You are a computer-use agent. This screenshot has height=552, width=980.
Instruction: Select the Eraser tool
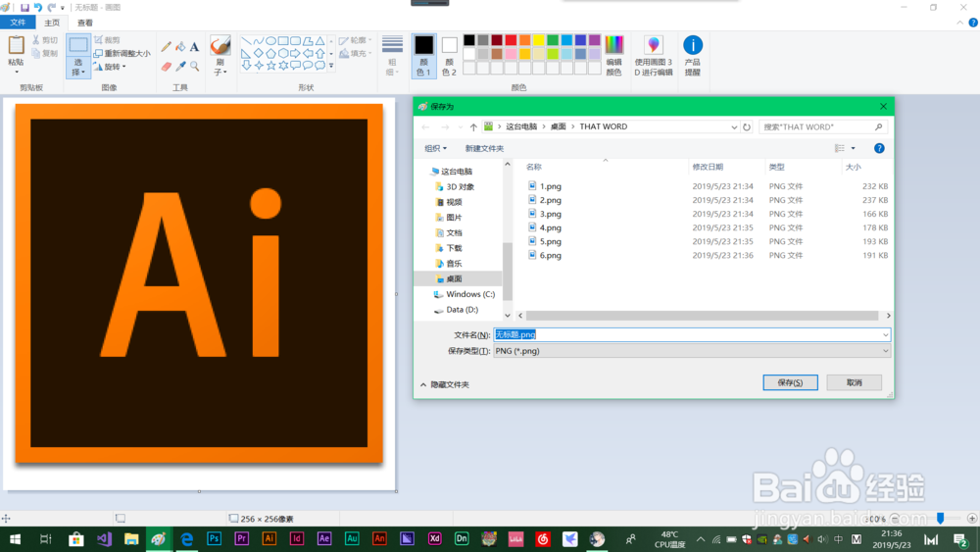(x=166, y=67)
